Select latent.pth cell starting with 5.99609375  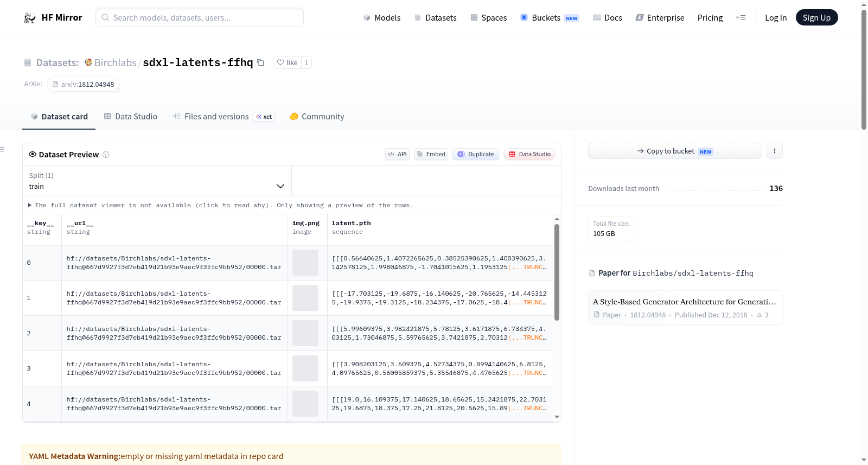[440, 333]
